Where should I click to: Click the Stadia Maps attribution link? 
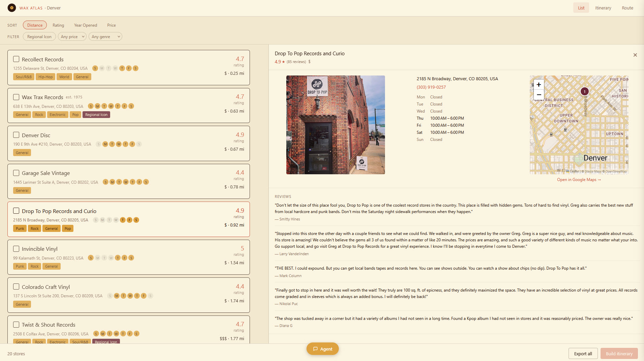point(593,172)
